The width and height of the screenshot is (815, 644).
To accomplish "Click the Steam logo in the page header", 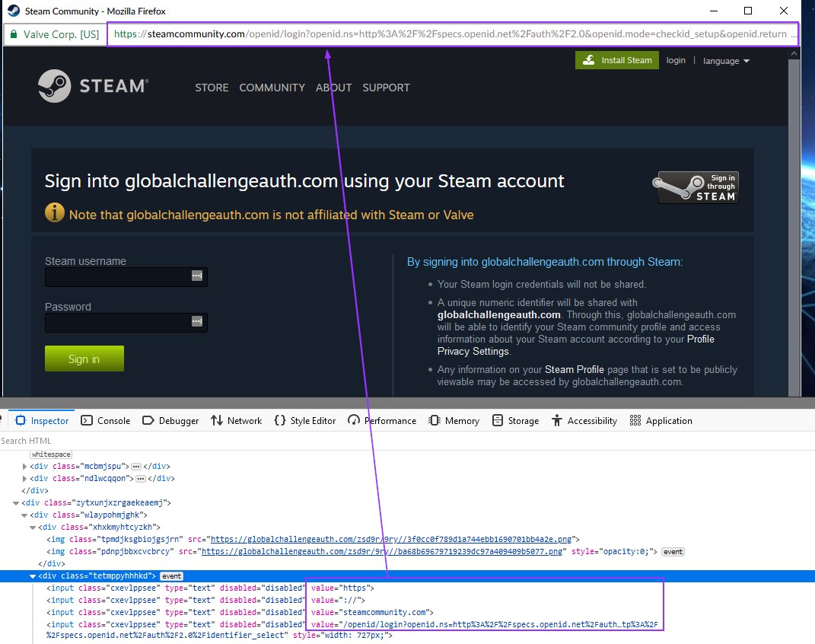I will pos(94,86).
